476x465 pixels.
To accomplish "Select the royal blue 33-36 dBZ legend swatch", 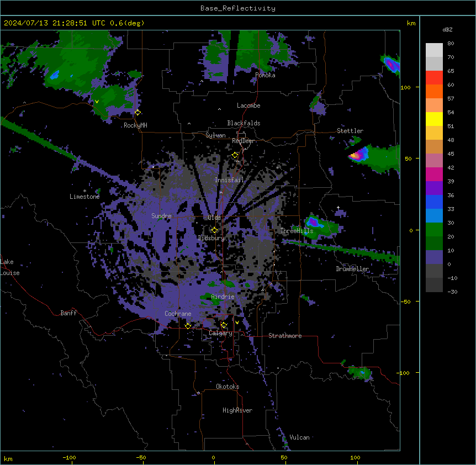I will pos(434,202).
